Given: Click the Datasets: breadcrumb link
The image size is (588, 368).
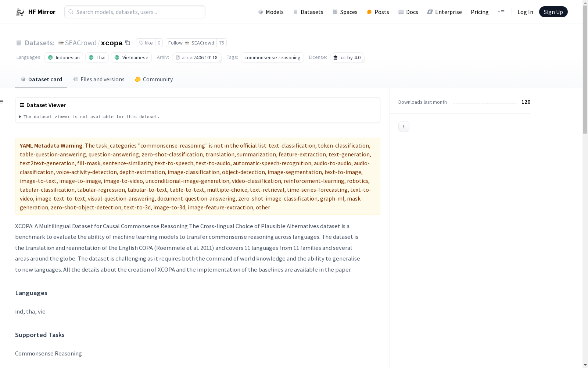Looking at the screenshot, I should tap(39, 43).
